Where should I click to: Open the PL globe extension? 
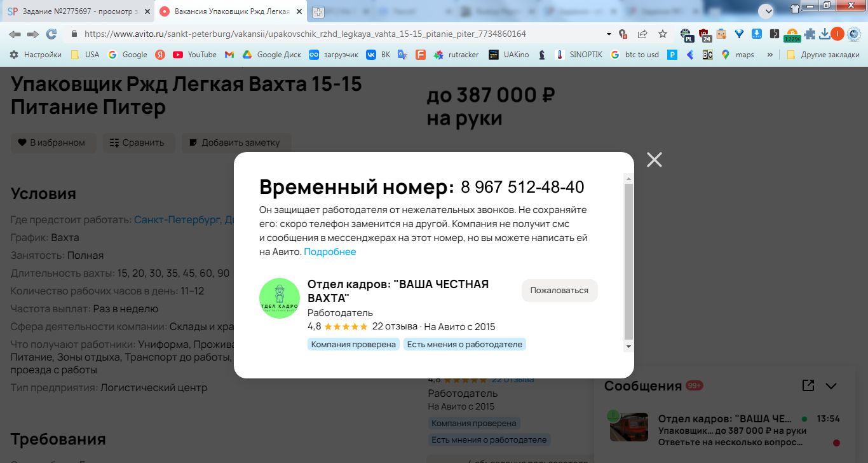686,34
